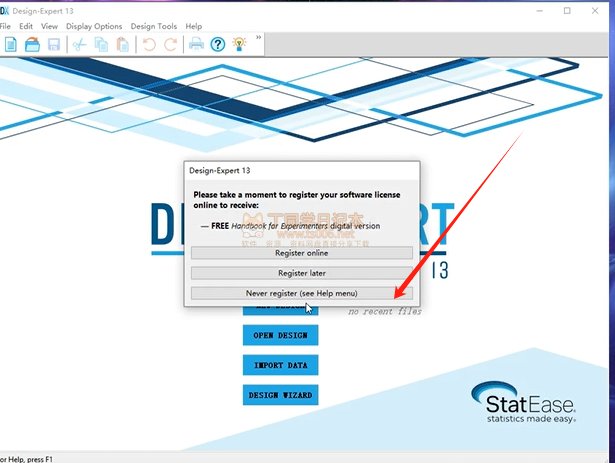The height and width of the screenshot is (463, 615).
Task: Expand toolbar overflow chevron
Action: (x=258, y=37)
